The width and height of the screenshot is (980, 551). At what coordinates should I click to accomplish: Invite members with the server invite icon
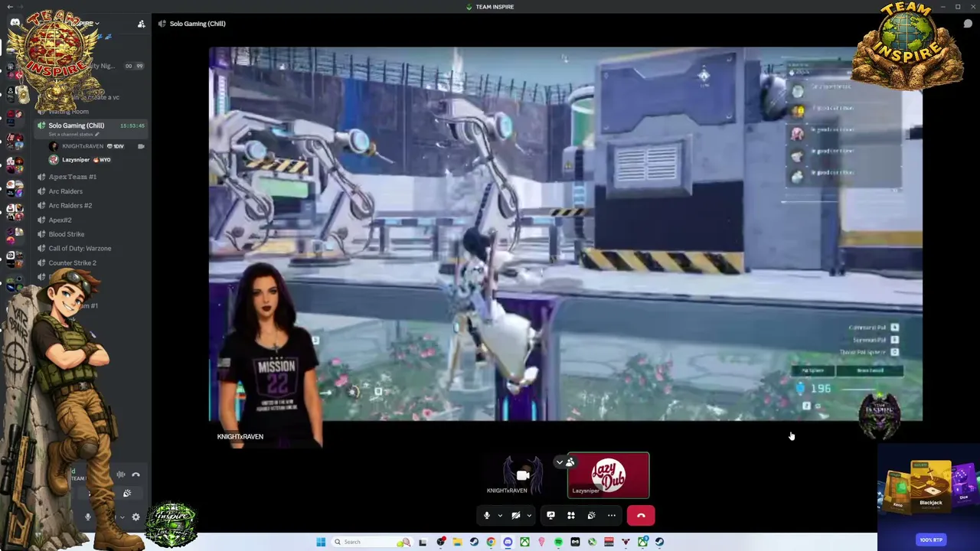coord(141,24)
